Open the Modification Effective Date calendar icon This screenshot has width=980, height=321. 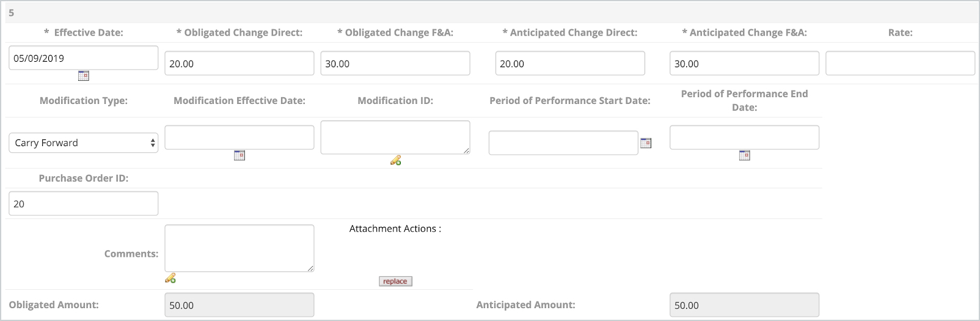tap(240, 156)
